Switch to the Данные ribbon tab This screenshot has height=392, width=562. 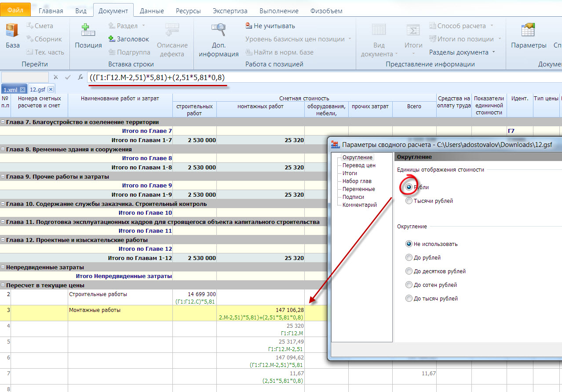[x=152, y=11]
